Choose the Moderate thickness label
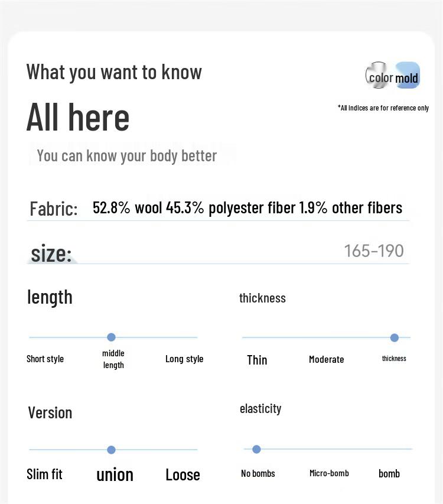This screenshot has width=443, height=504. point(326,359)
